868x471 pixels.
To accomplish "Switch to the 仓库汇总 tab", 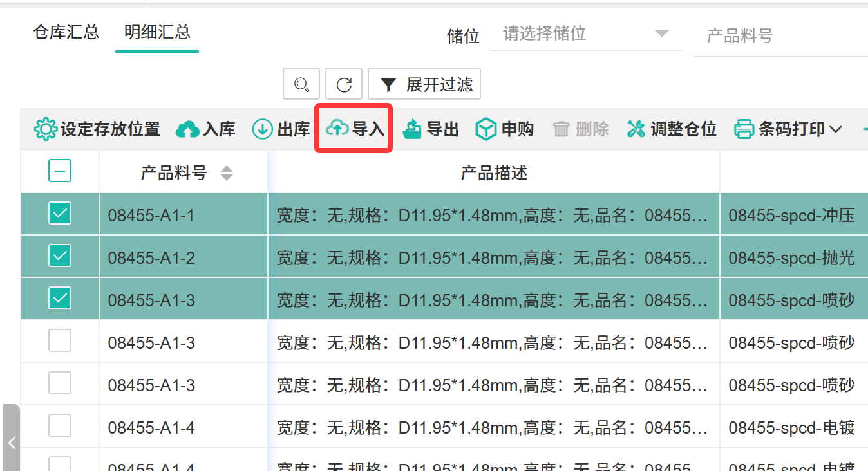I will tap(66, 32).
